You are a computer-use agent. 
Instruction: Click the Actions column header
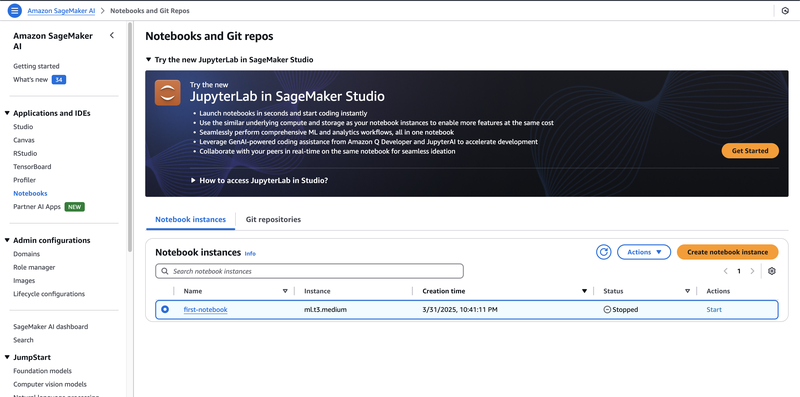coord(718,291)
